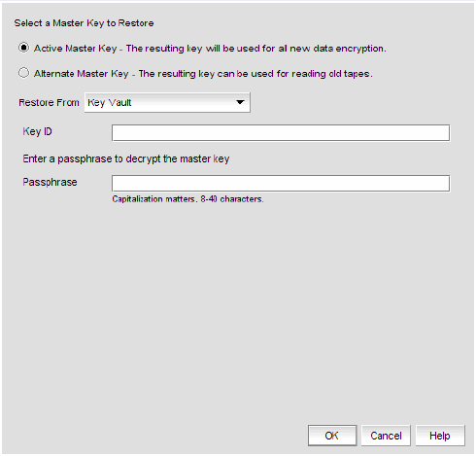
Task: Click the 'Select a Master Key to Restore' heading
Action: tap(84, 23)
